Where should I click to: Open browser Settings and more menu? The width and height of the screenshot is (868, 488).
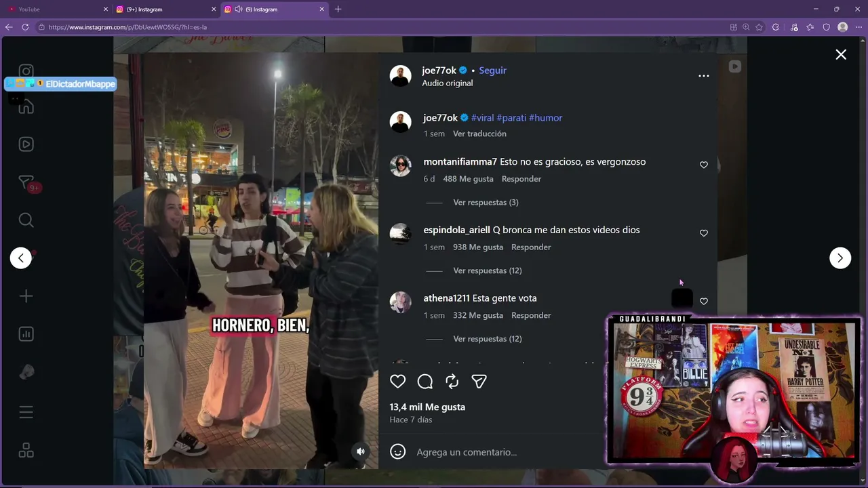point(859,27)
